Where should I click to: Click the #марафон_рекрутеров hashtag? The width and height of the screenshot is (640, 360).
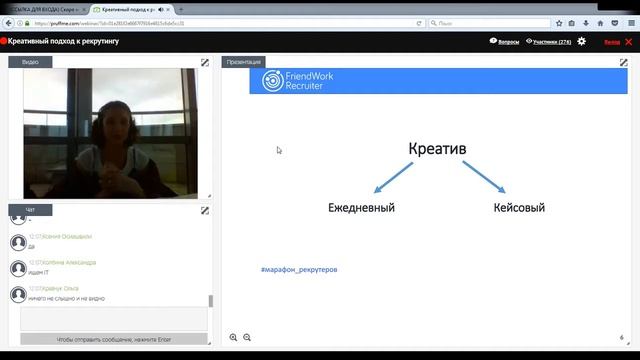[x=299, y=269]
